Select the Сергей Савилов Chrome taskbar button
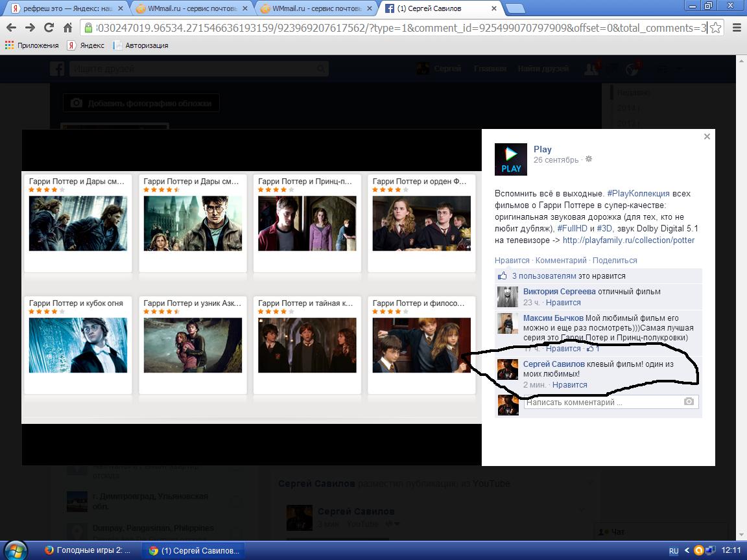The image size is (747, 560). click(195, 550)
